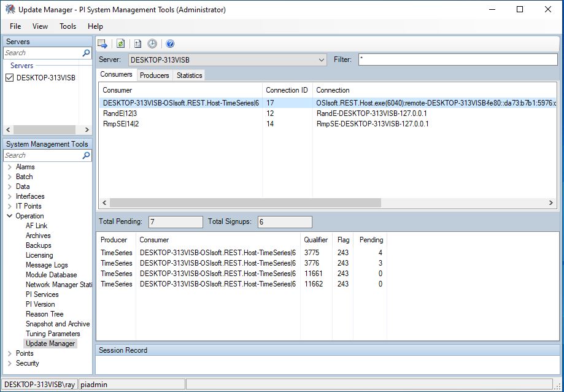This screenshot has height=392, width=564.
Task: Click the System Management Tools search magnifier
Action: tap(87, 156)
